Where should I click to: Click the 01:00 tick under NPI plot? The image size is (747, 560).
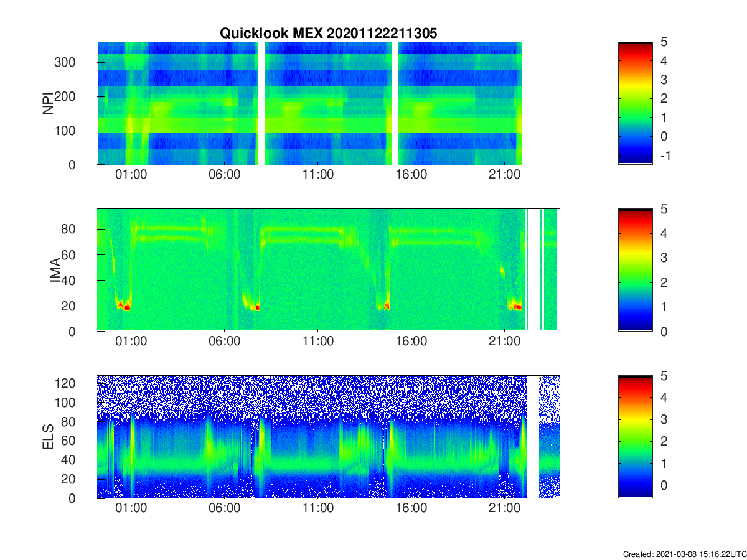pos(131,175)
